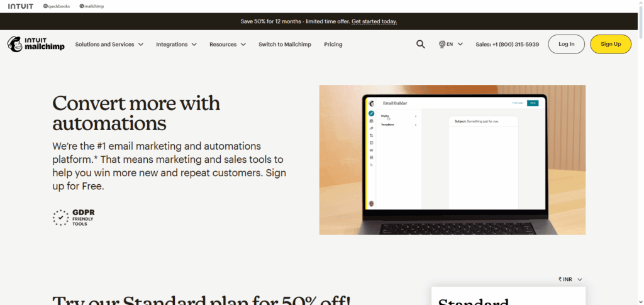Click the GDPR Friendly Tools badge
The height and width of the screenshot is (305, 644).
point(74,218)
